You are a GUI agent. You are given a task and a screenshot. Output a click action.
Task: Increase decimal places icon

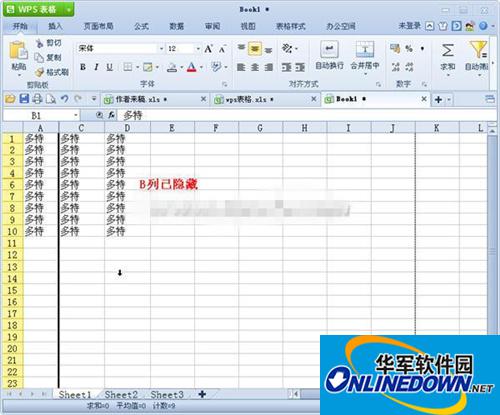point(396,67)
